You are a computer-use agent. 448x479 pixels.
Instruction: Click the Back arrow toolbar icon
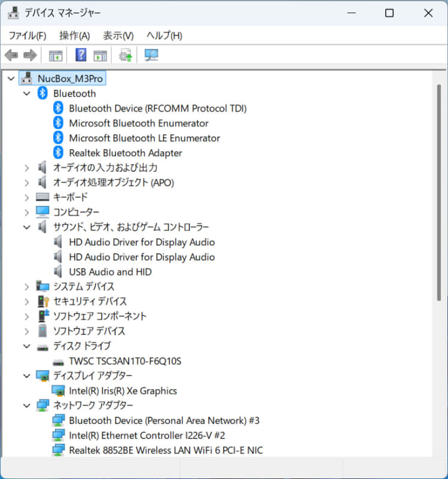tap(11, 55)
